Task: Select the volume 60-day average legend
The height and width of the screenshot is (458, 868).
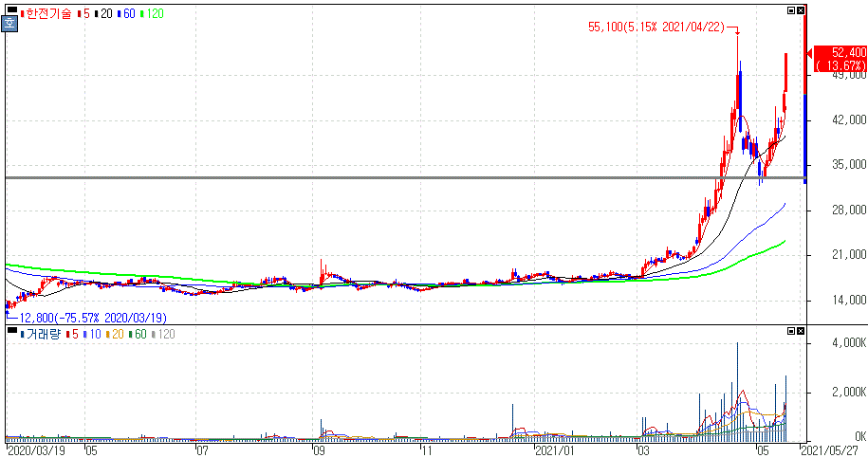Action: coord(138,334)
